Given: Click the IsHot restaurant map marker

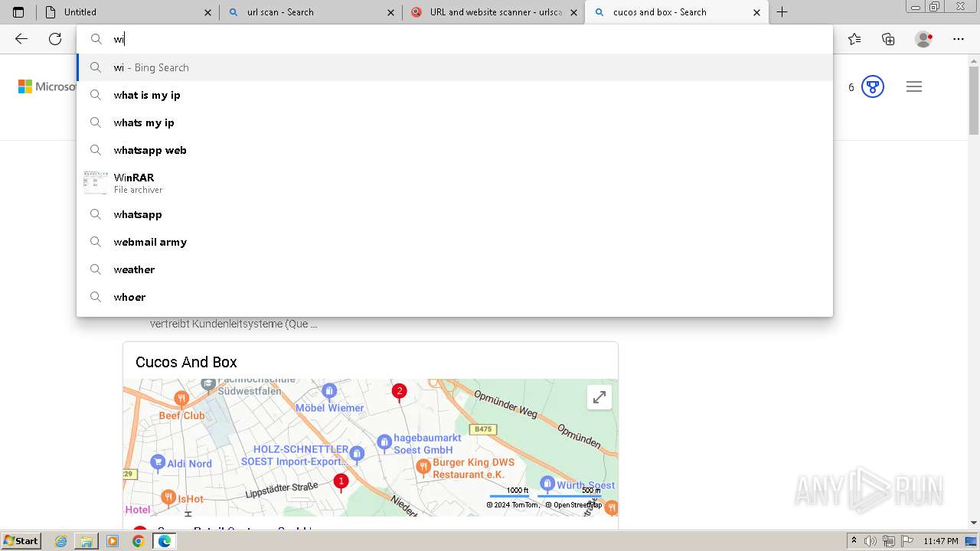Looking at the screenshot, I should [x=168, y=497].
